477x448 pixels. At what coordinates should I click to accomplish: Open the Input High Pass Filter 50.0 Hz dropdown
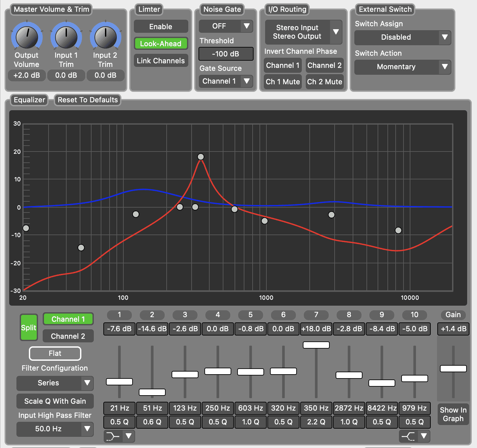[x=55, y=429]
